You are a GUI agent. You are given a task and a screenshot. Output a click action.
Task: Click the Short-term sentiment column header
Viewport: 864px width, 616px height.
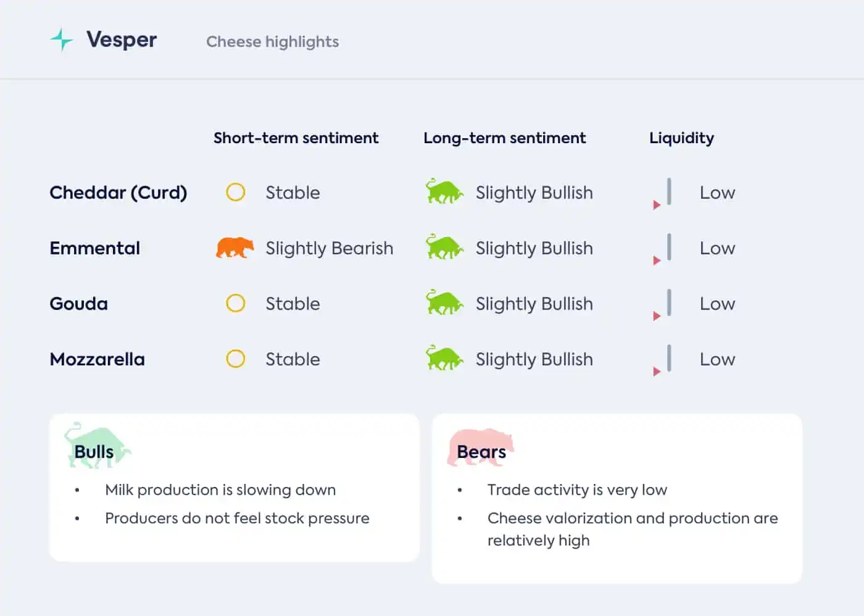(x=296, y=138)
